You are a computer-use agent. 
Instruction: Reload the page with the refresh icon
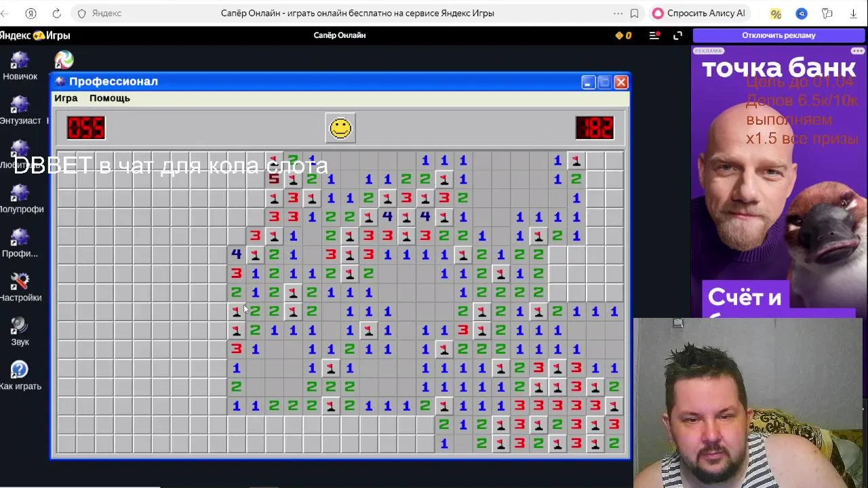(56, 13)
